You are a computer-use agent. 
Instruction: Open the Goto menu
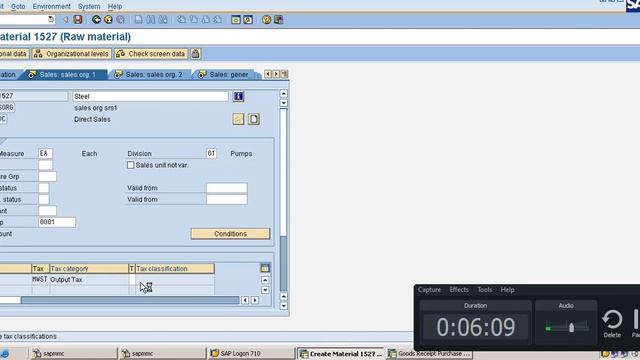point(18,7)
